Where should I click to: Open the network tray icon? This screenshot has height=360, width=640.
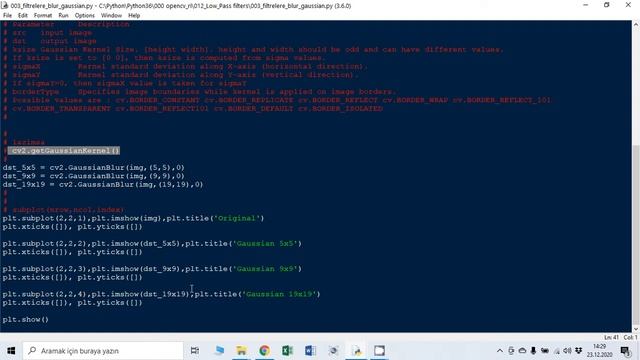(x=556, y=351)
